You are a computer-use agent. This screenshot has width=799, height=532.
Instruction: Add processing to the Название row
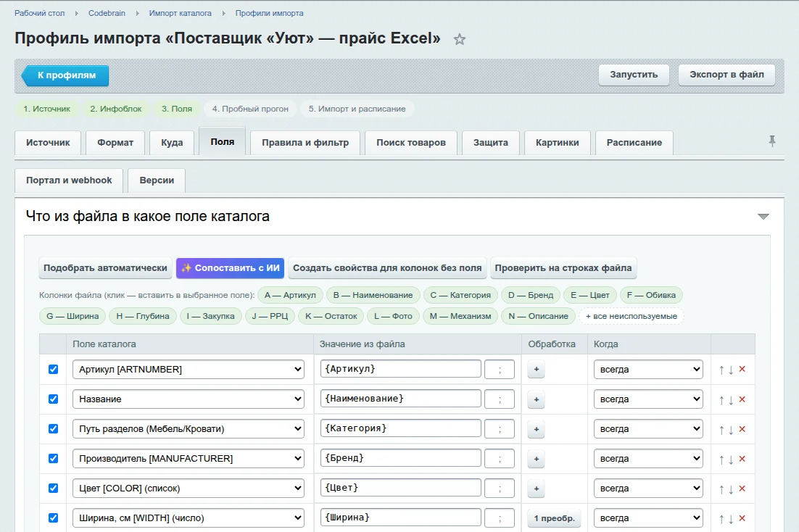coord(536,399)
